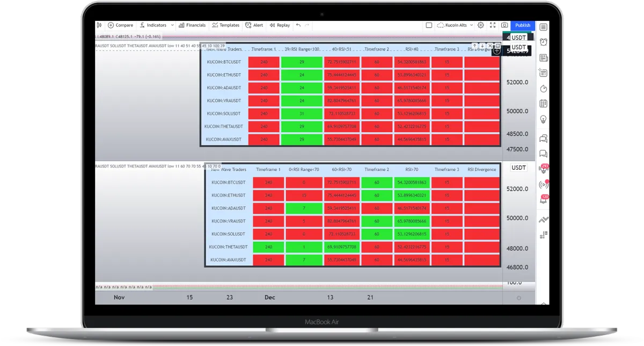
Task: Open the Ideas lightbulb icon
Action: point(544,119)
